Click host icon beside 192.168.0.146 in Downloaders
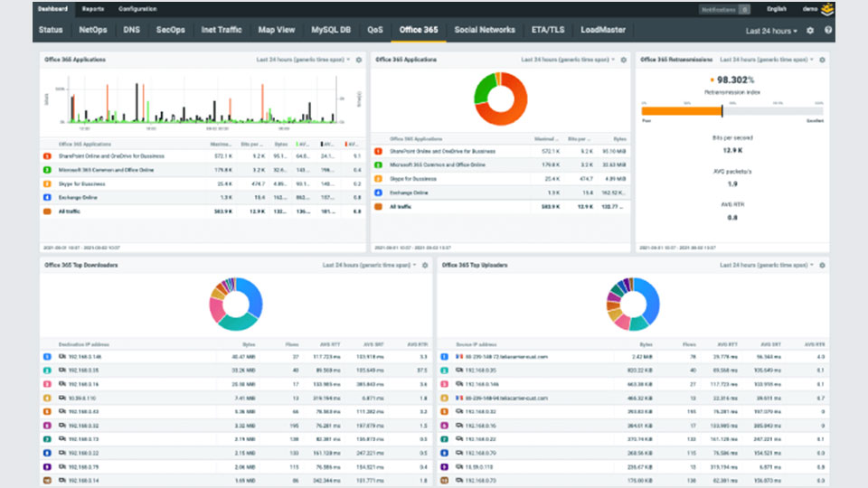This screenshot has height=488, width=868. click(62, 357)
